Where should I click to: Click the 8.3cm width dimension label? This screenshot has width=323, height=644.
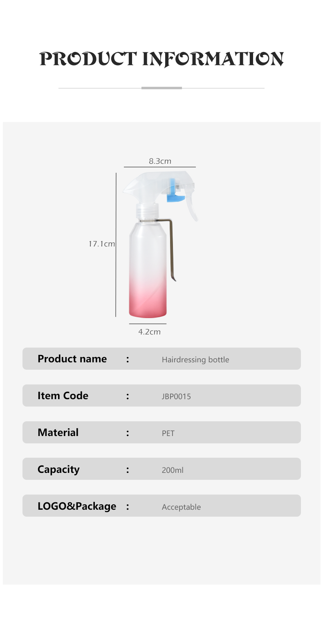point(160,161)
